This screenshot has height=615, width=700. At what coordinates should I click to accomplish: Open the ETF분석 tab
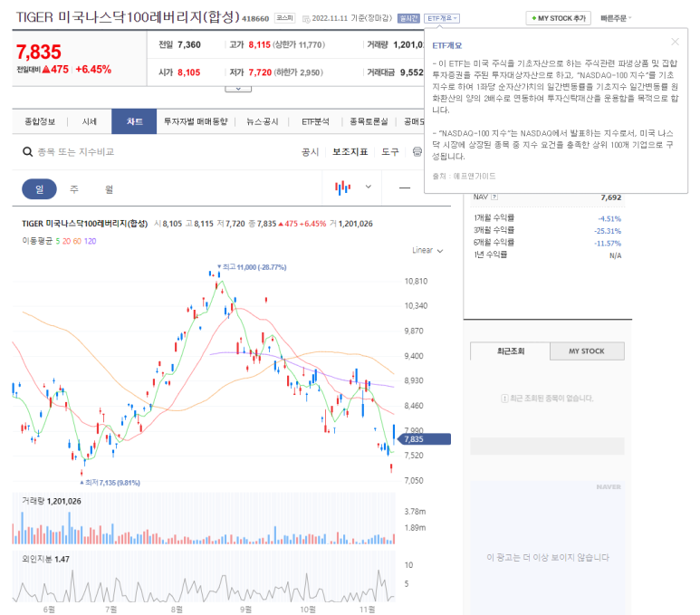pyautogui.click(x=315, y=121)
